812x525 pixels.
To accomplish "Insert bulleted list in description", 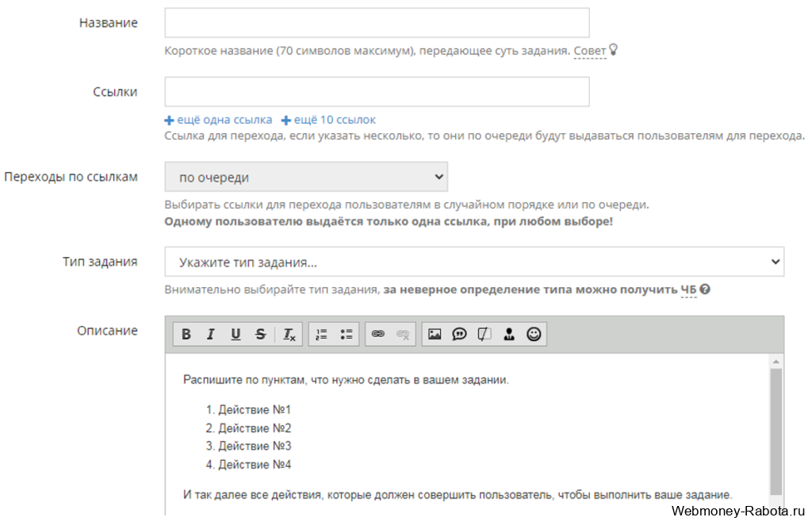I will point(347,334).
